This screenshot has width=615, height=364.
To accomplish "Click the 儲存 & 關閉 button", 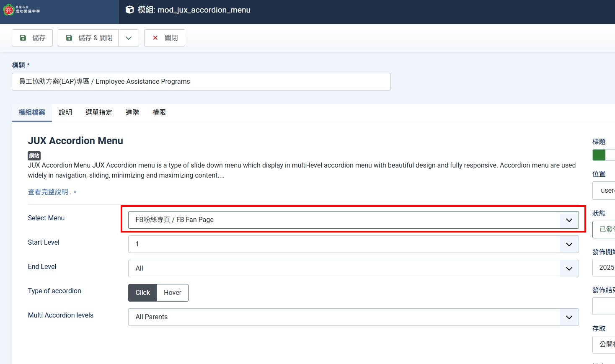I will pos(88,38).
